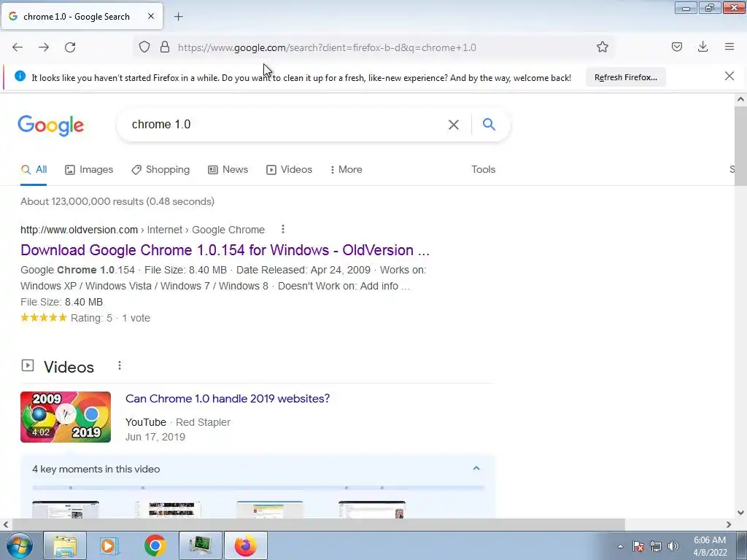Clear the search box with the X
The width and height of the screenshot is (747, 560).
click(454, 125)
